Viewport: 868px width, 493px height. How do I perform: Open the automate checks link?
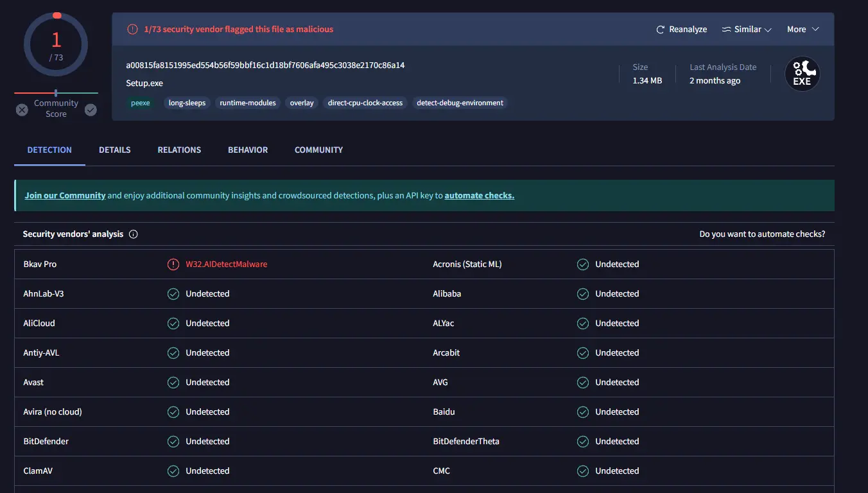click(x=480, y=196)
